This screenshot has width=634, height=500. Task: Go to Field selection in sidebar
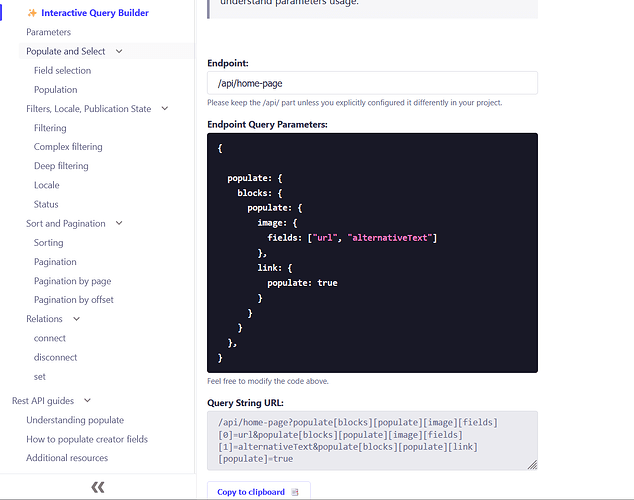coord(62,70)
